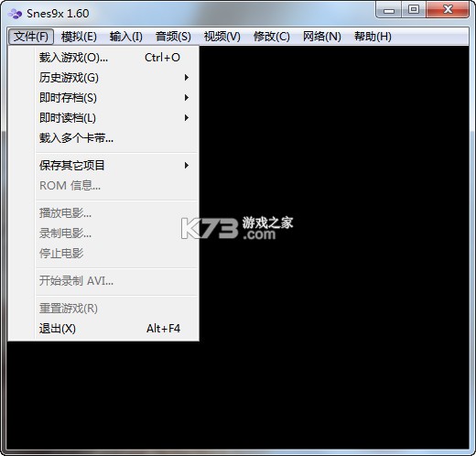Screen dimensions: 476x456
Task: Minimize the Snes9x window
Action: click(x=389, y=10)
